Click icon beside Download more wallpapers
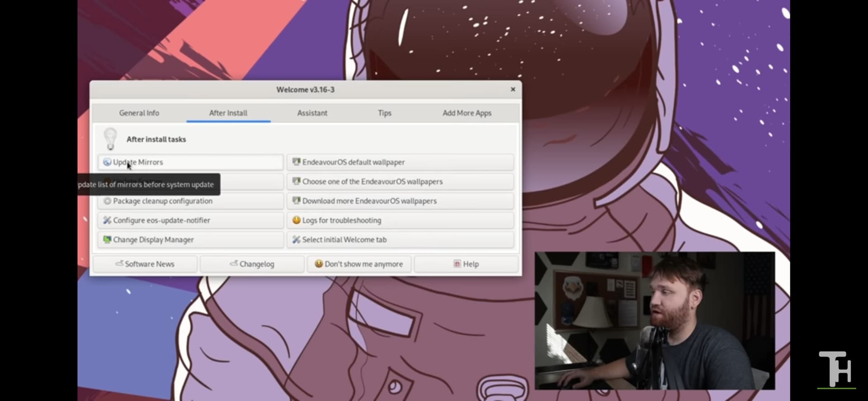868x401 pixels. tap(297, 200)
